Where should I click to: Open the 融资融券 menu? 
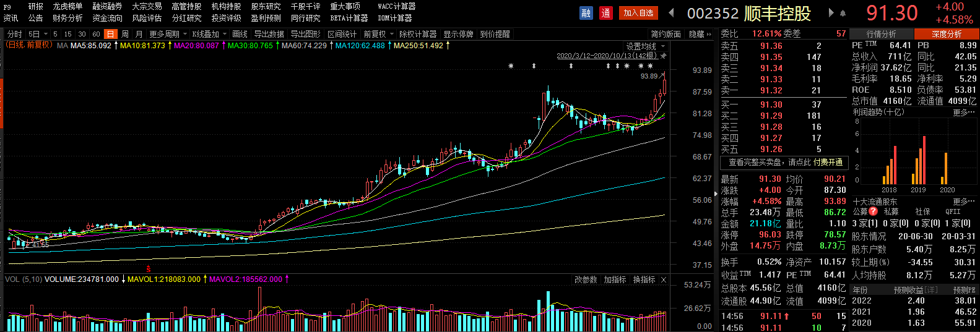click(107, 6)
